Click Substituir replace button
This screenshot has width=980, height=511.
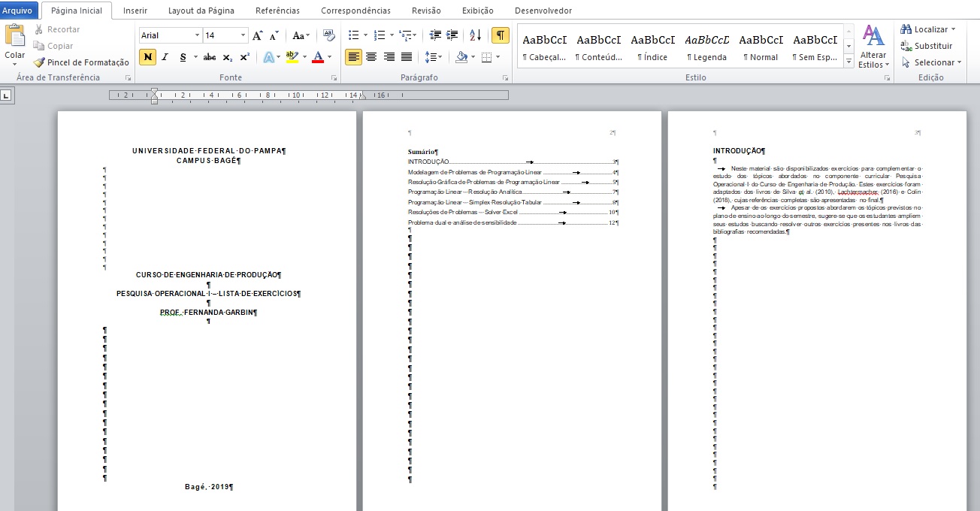[x=927, y=46]
